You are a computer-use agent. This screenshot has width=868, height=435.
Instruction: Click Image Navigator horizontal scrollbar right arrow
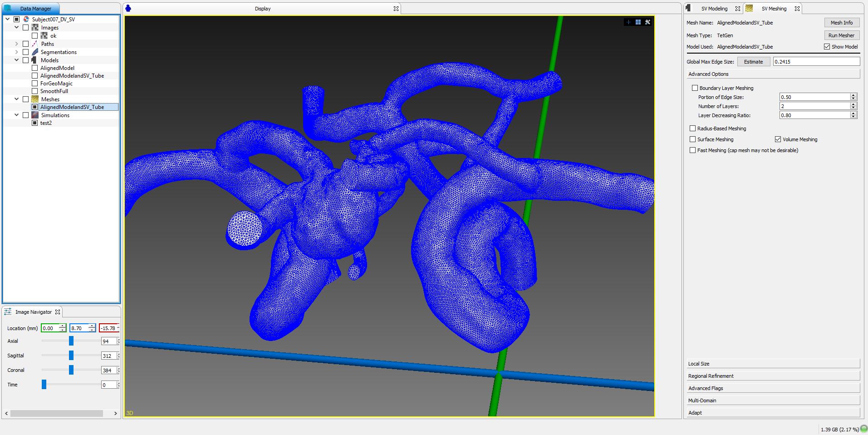click(115, 413)
